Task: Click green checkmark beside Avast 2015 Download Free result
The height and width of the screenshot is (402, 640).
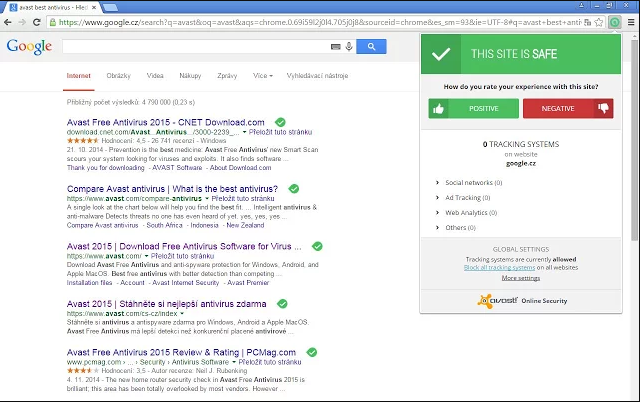Action: [x=317, y=246]
